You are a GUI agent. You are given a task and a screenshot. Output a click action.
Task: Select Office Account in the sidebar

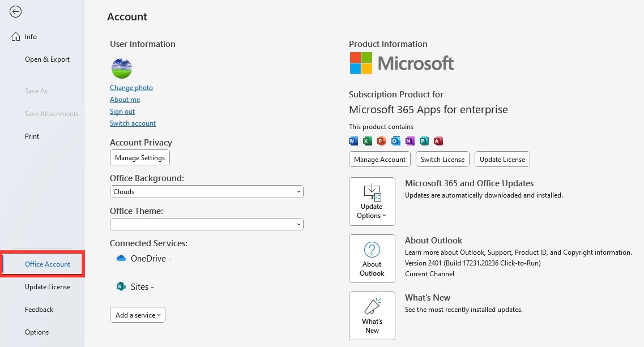pos(42,264)
